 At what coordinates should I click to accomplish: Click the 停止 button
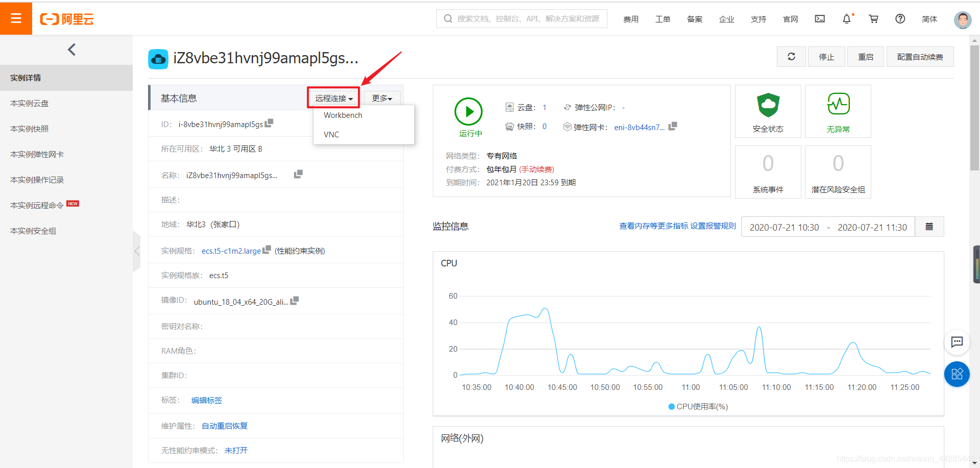point(826,57)
